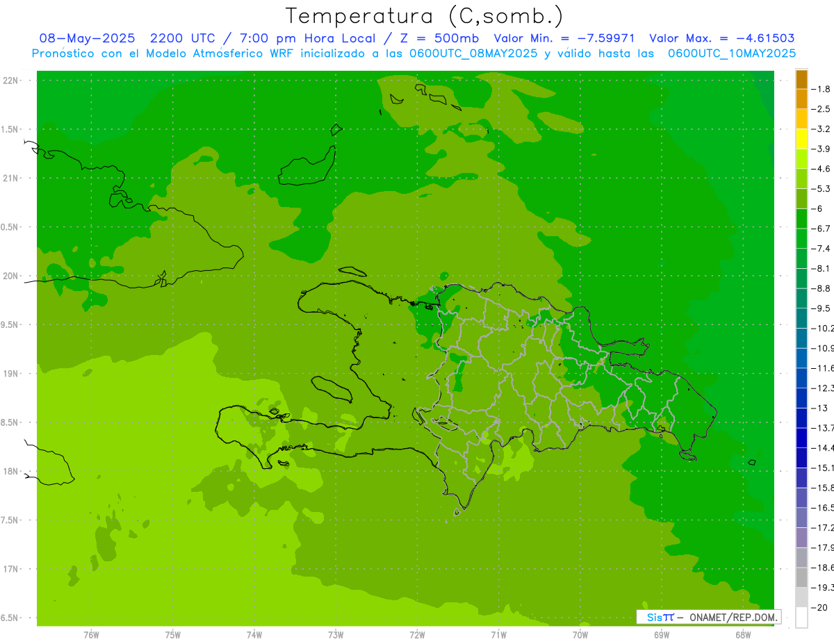
Task: Click the brown-orange swatch above -1.8
Action: (801, 79)
